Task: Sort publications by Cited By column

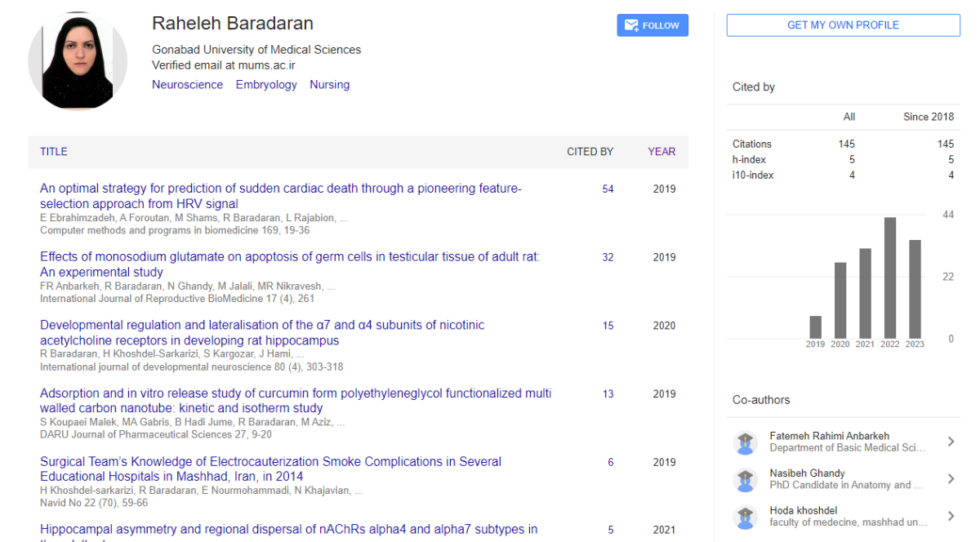Action: (x=590, y=152)
